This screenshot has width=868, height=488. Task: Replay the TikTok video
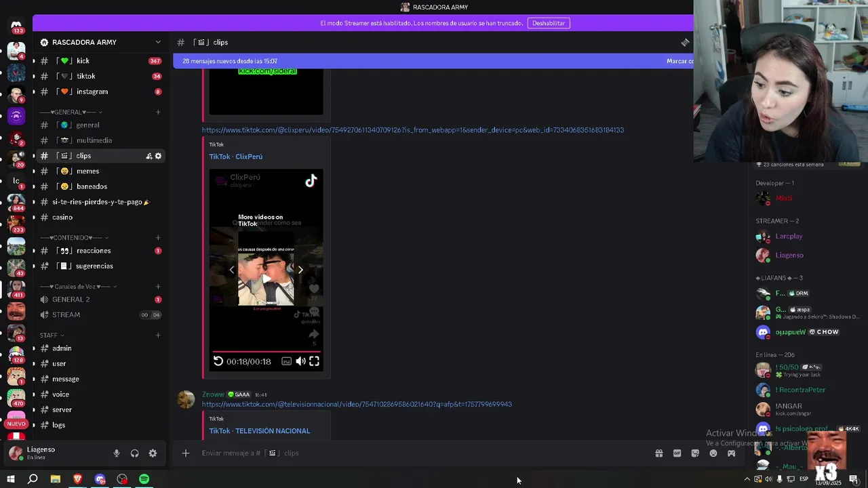point(218,361)
